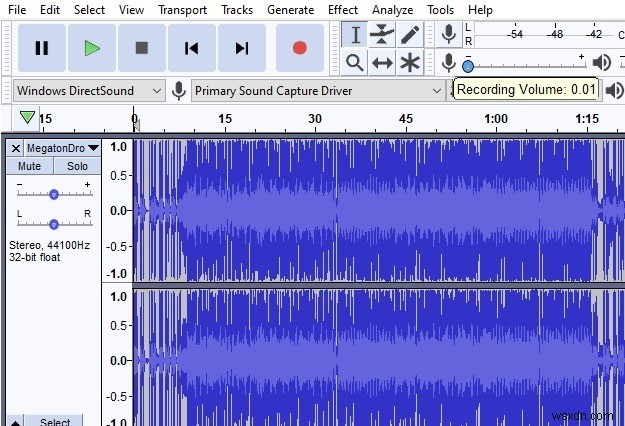Skip to end of track

coord(242,48)
